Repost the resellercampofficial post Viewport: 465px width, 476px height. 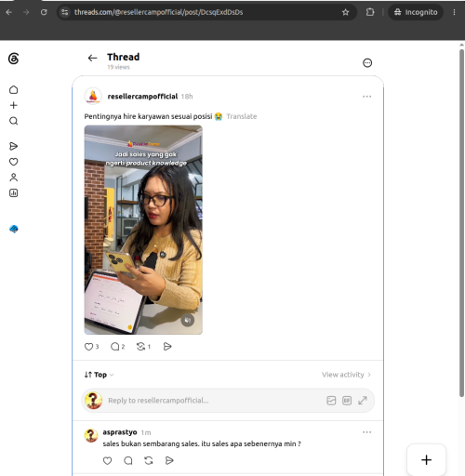pyautogui.click(x=141, y=347)
